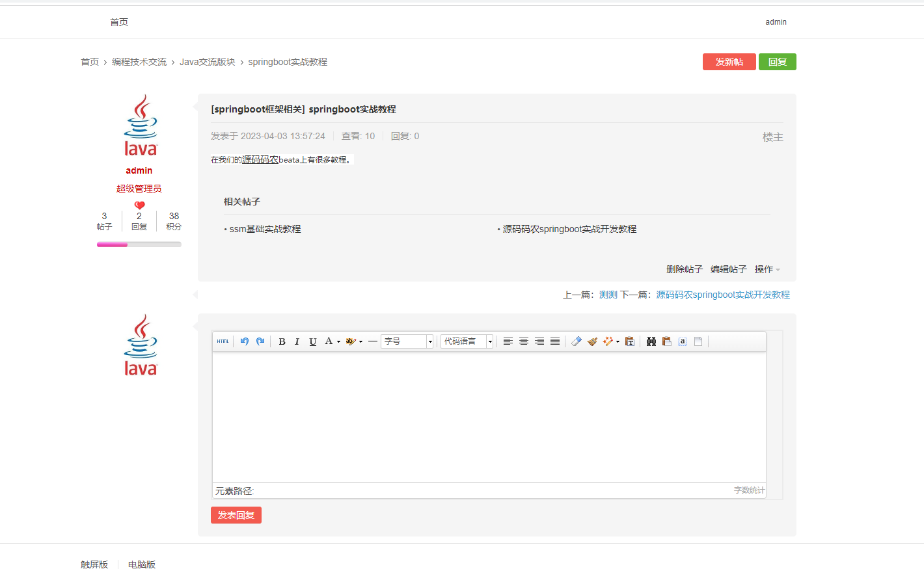Click the 38 积分 points count
924x584 pixels.
[174, 221]
